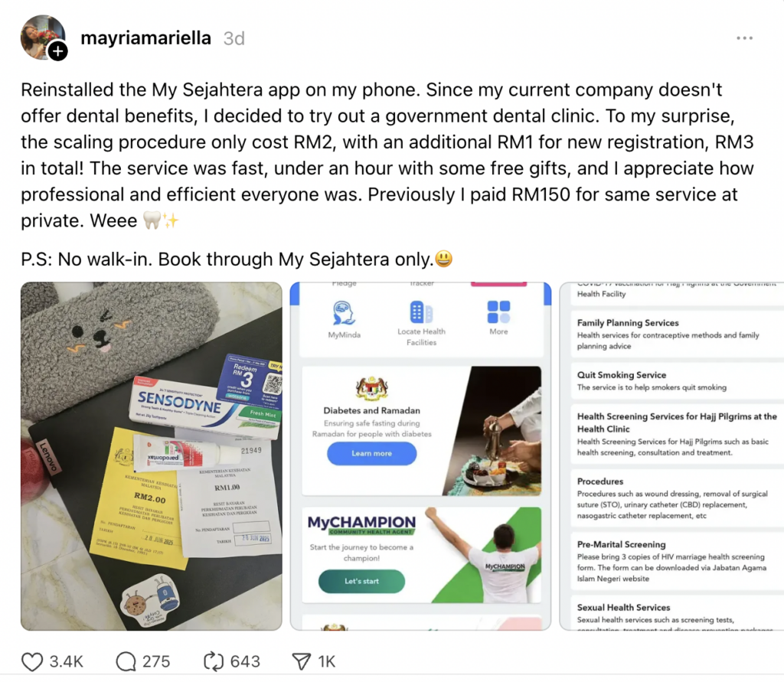Repost using the circular arrows icon
The image size is (784, 682).
click(215, 661)
